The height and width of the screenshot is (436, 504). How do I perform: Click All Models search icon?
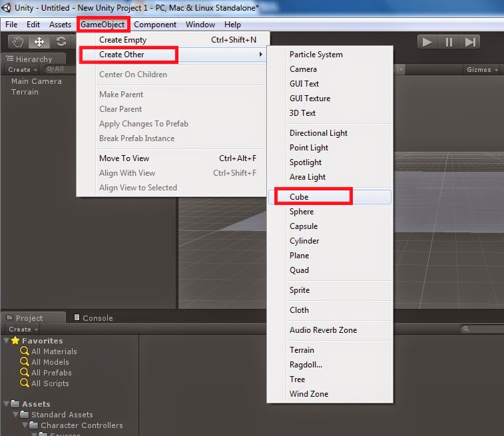click(25, 362)
